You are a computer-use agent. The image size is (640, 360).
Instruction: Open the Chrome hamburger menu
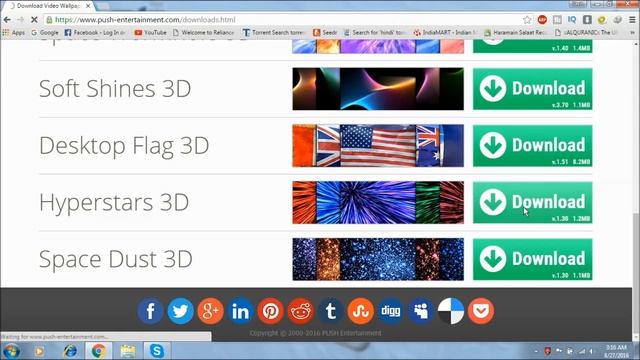click(x=632, y=20)
